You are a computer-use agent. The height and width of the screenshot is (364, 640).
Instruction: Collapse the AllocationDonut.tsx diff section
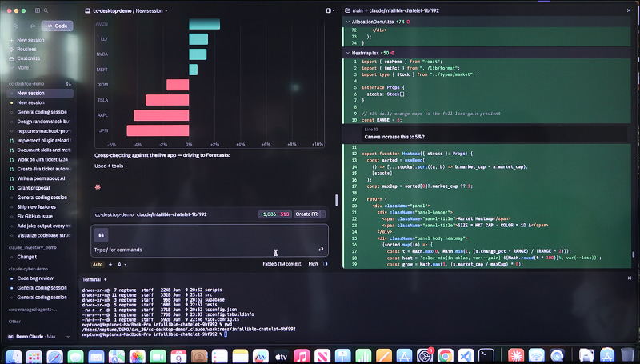(x=348, y=22)
